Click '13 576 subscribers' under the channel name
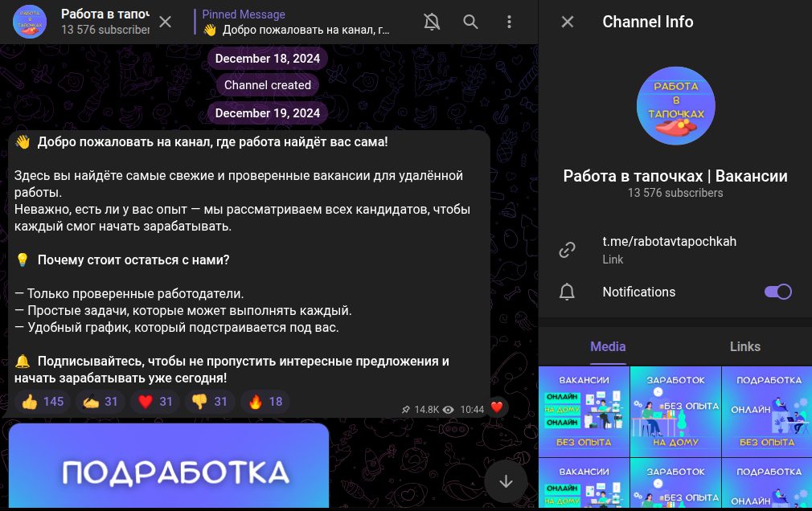The height and width of the screenshot is (511, 812). [675, 193]
